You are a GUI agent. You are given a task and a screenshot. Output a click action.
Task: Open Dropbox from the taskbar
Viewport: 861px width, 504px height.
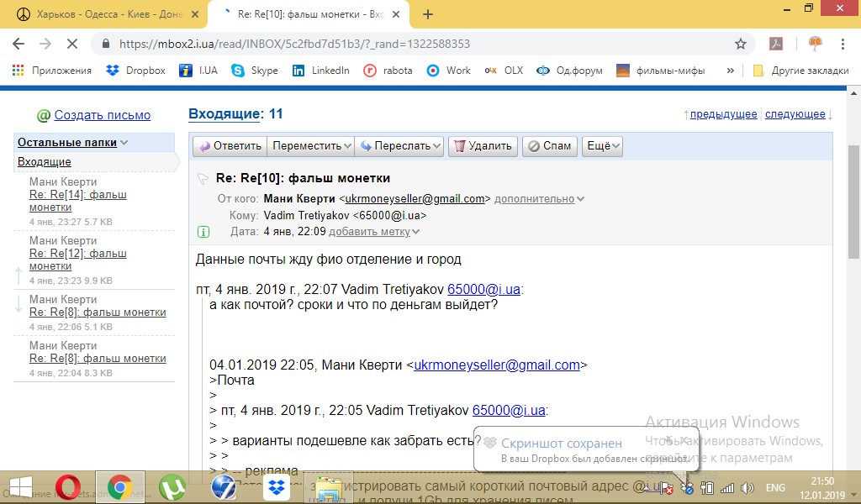[x=276, y=487]
